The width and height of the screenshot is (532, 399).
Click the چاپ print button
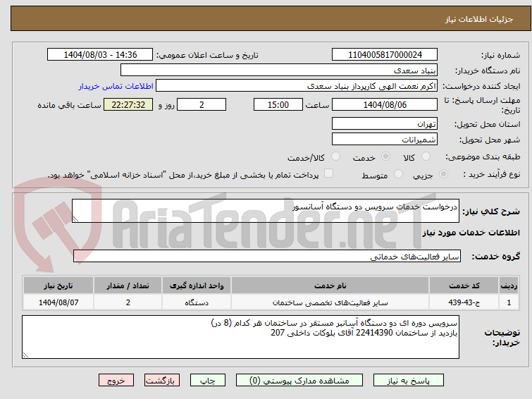point(208,381)
